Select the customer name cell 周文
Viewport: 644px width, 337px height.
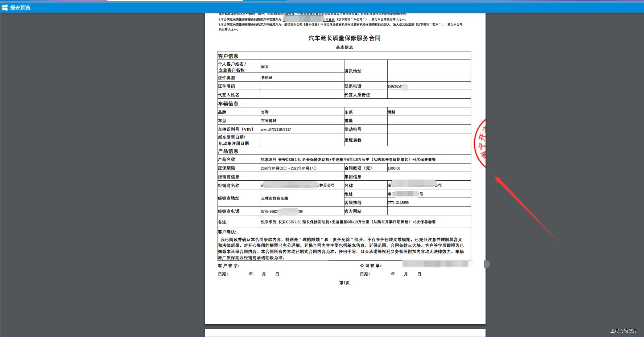point(265,67)
